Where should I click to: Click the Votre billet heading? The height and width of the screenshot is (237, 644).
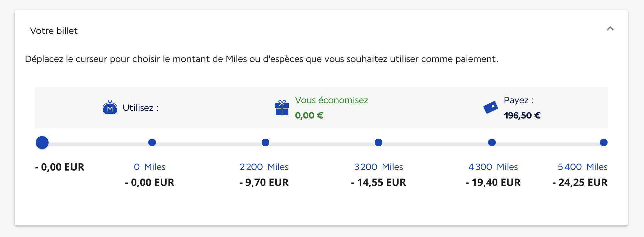[54, 31]
